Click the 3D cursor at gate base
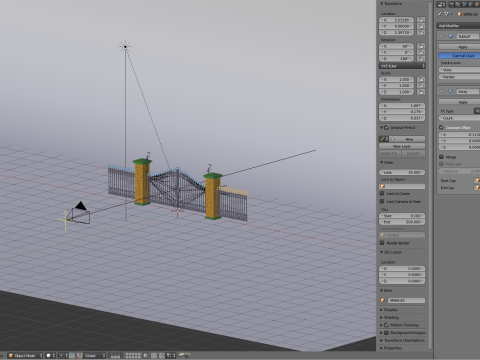 [177, 211]
